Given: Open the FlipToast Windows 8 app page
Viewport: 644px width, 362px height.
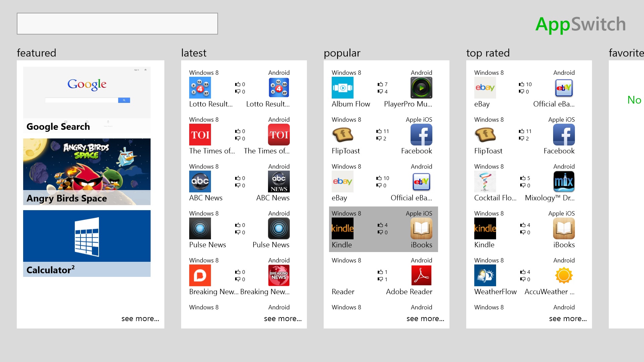Looking at the screenshot, I should click(343, 135).
